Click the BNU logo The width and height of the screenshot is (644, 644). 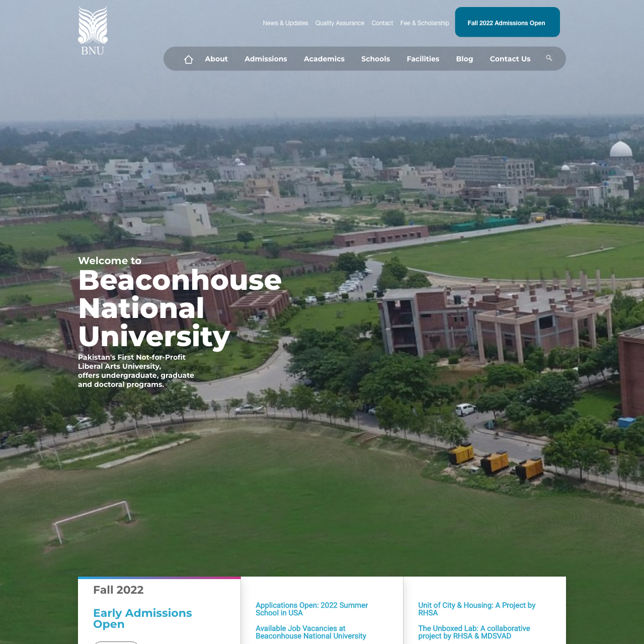(93, 31)
